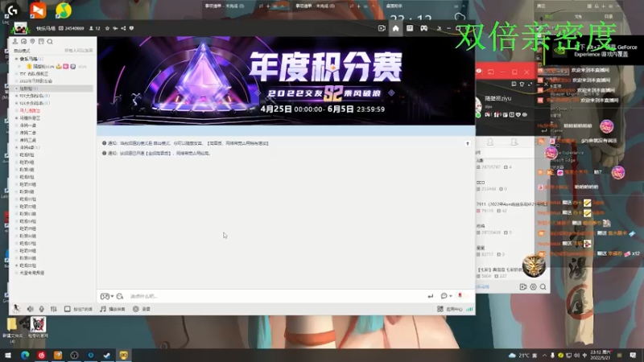Image resolution: width=644 pixels, height=362 pixels.
Task: Open the YY home page icon
Action: tap(395, 28)
